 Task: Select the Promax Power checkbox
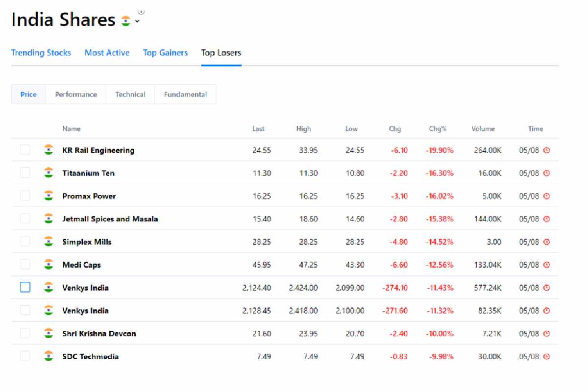pyautogui.click(x=25, y=196)
